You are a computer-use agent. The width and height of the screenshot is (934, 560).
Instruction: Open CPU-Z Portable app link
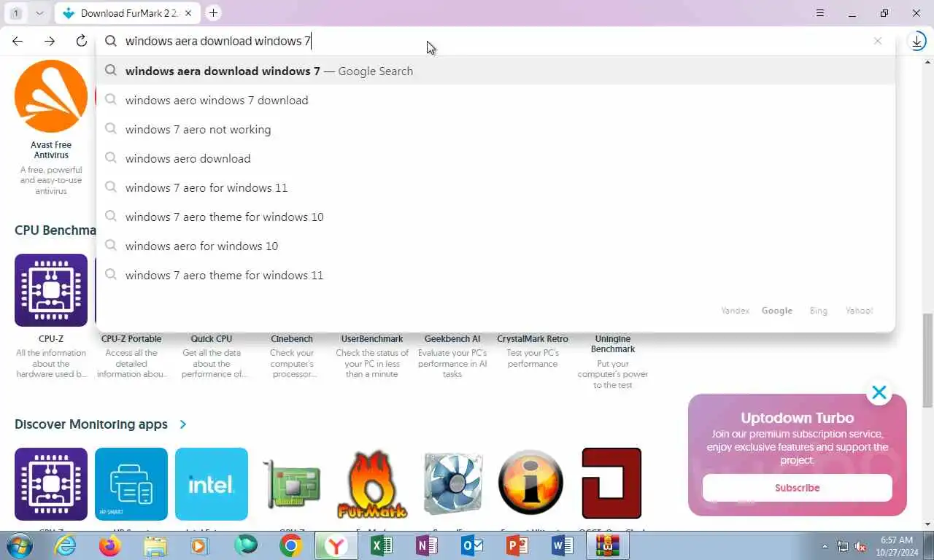(x=131, y=339)
